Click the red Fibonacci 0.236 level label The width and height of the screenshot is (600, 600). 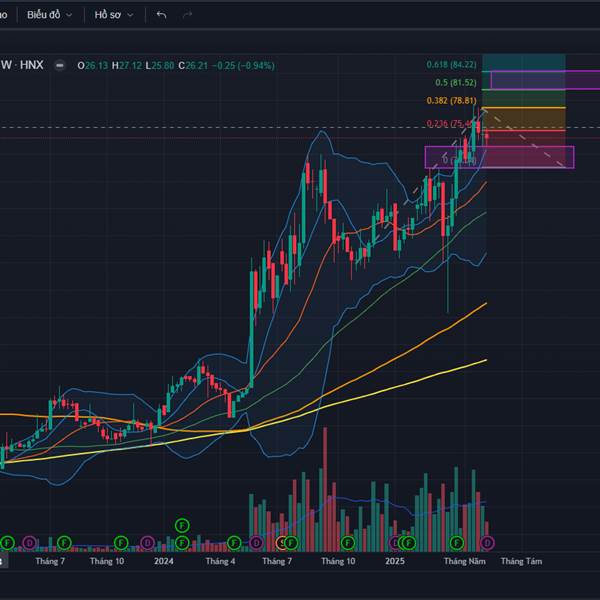[450, 124]
